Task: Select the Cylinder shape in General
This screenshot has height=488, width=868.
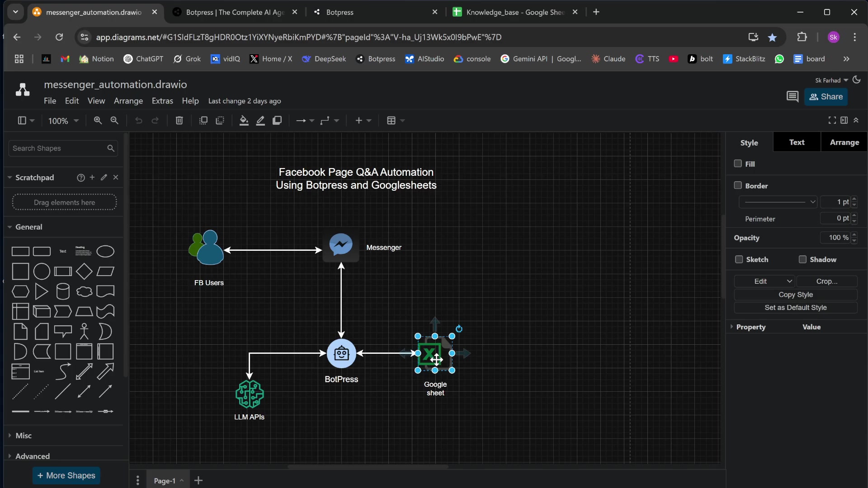Action: click(63, 291)
